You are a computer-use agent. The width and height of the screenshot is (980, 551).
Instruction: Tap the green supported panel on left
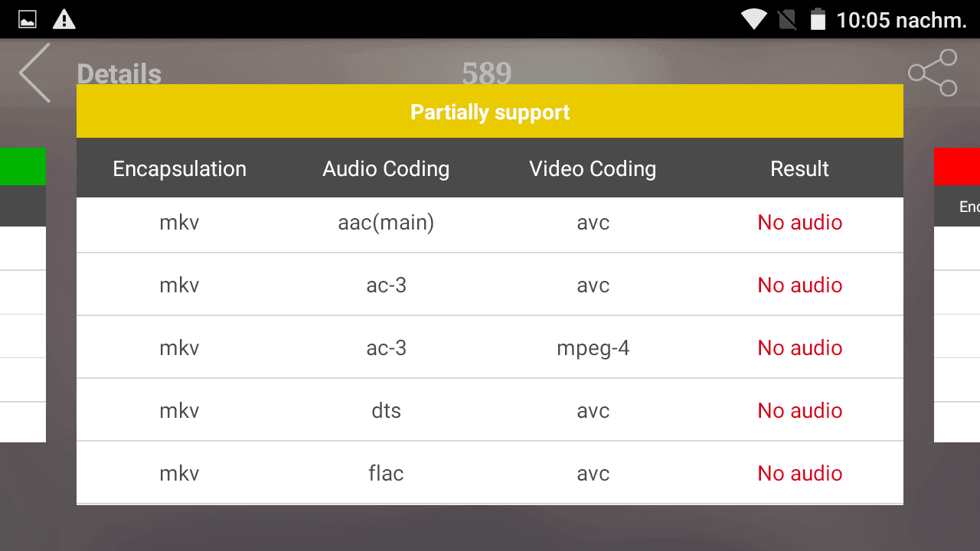coord(23,167)
